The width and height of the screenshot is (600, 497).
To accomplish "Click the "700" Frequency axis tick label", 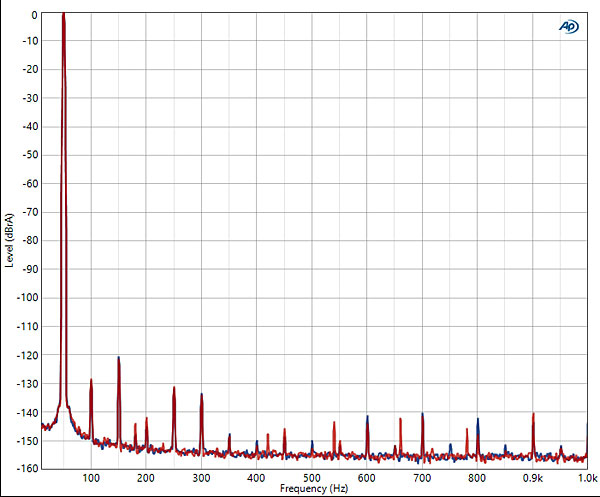I will click(x=422, y=478).
